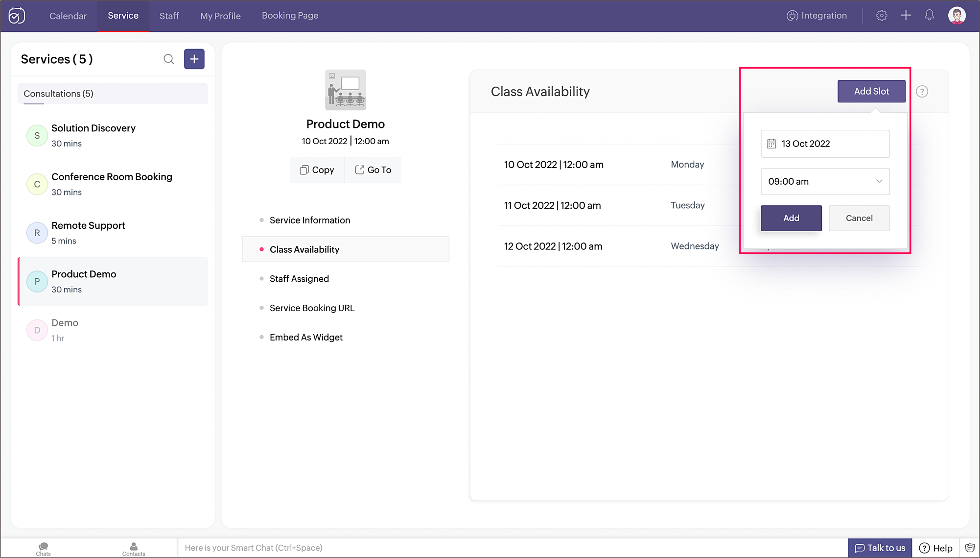The width and height of the screenshot is (980, 558).
Task: Switch to the Staff tab
Action: (x=169, y=16)
